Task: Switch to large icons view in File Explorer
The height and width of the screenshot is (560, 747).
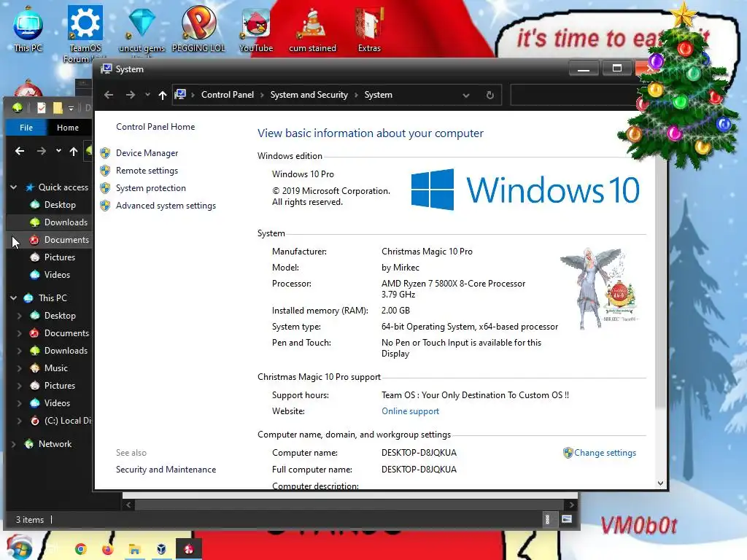Action: [566, 519]
